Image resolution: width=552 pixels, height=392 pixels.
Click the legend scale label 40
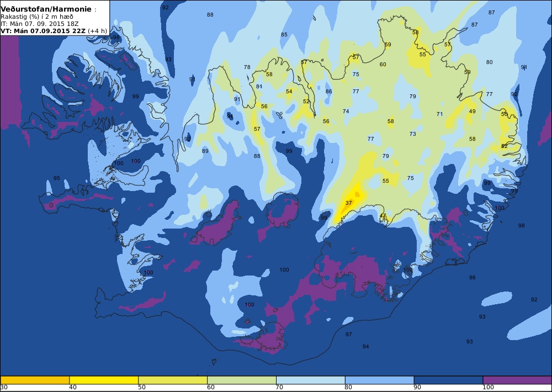[x=73, y=388]
